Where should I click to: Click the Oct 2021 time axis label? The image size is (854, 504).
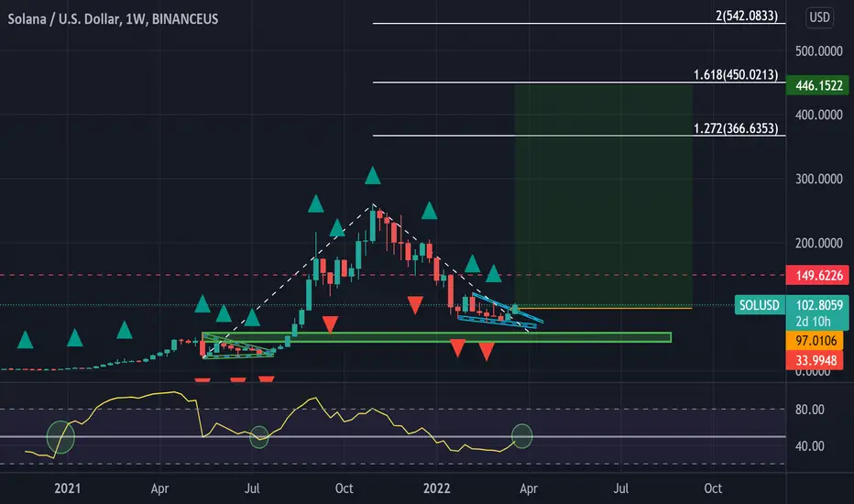click(x=345, y=488)
